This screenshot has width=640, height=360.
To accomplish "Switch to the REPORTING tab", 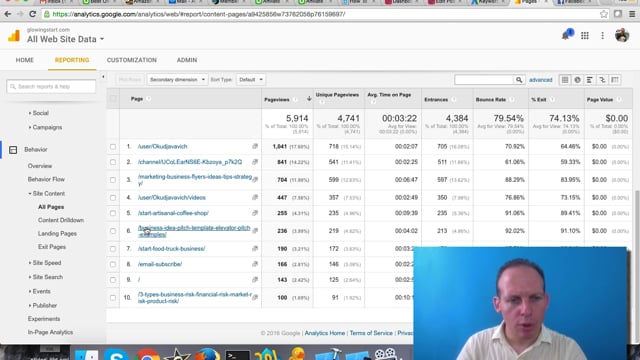I will (72, 60).
